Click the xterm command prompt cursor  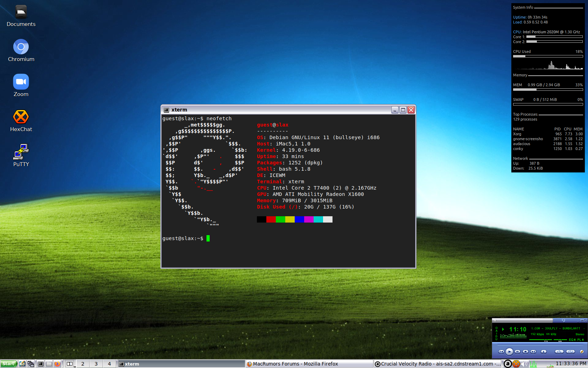click(x=208, y=238)
